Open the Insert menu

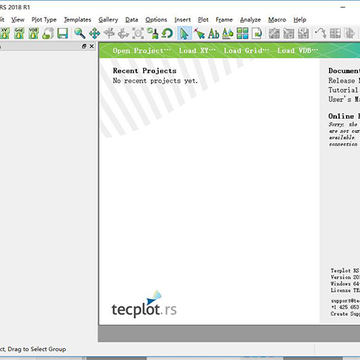183,20
